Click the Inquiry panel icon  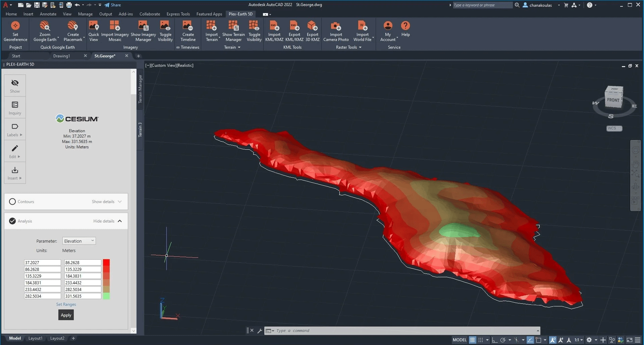pos(15,108)
